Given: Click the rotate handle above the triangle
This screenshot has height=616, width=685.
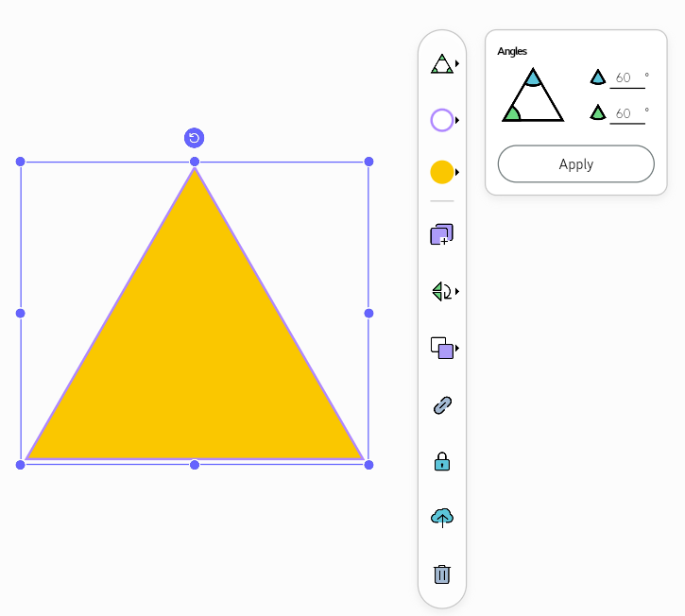Looking at the screenshot, I should point(195,138).
